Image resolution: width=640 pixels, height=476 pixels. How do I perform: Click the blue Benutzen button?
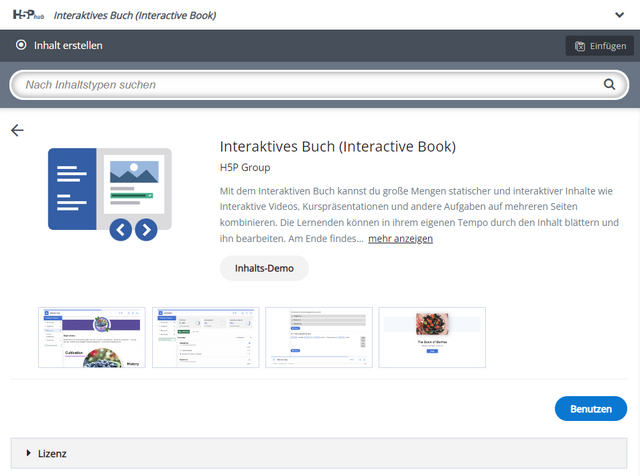pyautogui.click(x=591, y=409)
